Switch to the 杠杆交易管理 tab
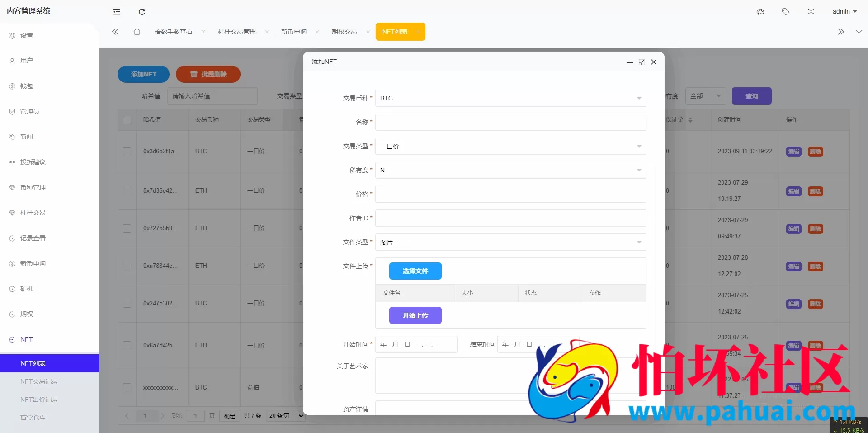 point(237,32)
